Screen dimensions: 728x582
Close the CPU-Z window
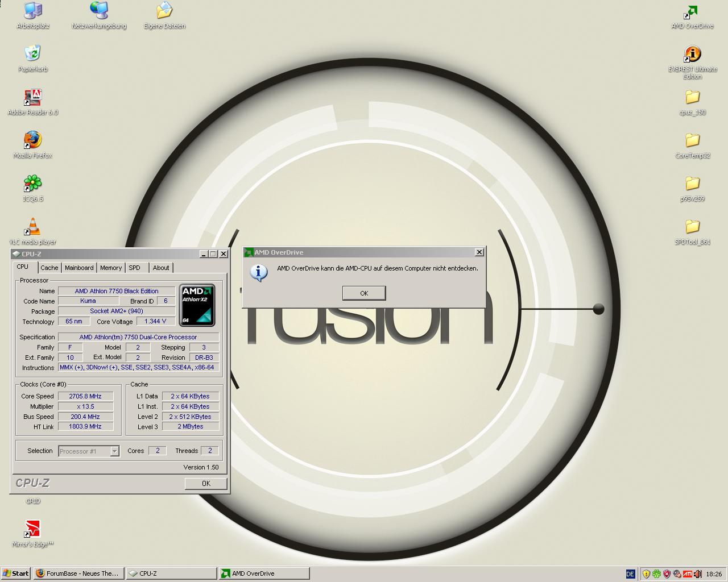coord(224,254)
